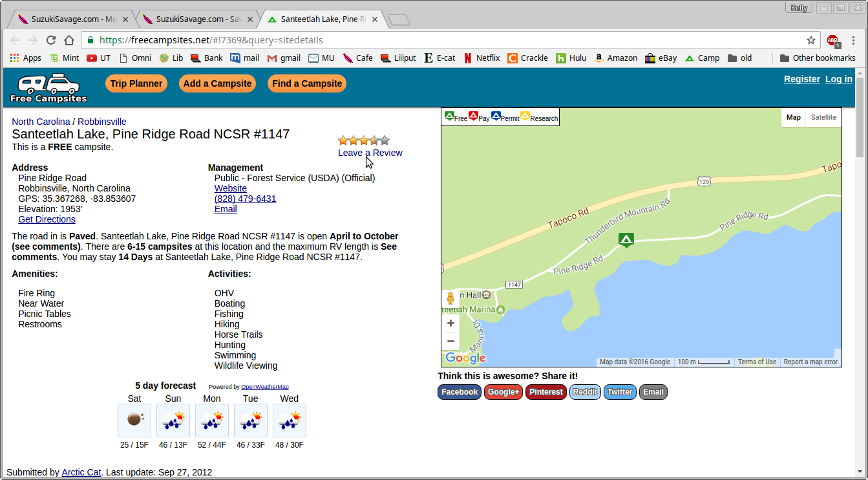
Task: Follow the Get Directions link
Action: (x=47, y=219)
